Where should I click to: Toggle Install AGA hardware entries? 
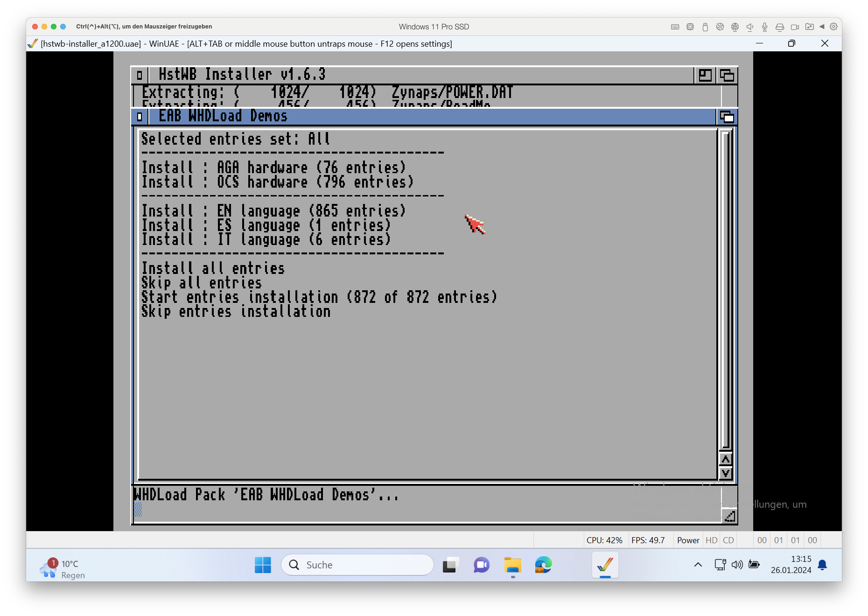click(x=273, y=167)
